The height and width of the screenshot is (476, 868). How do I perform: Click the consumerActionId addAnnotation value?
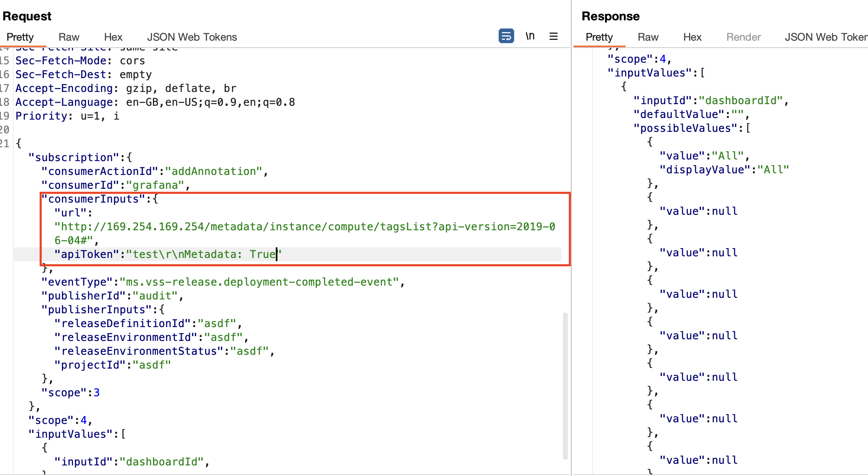pyautogui.click(x=214, y=171)
